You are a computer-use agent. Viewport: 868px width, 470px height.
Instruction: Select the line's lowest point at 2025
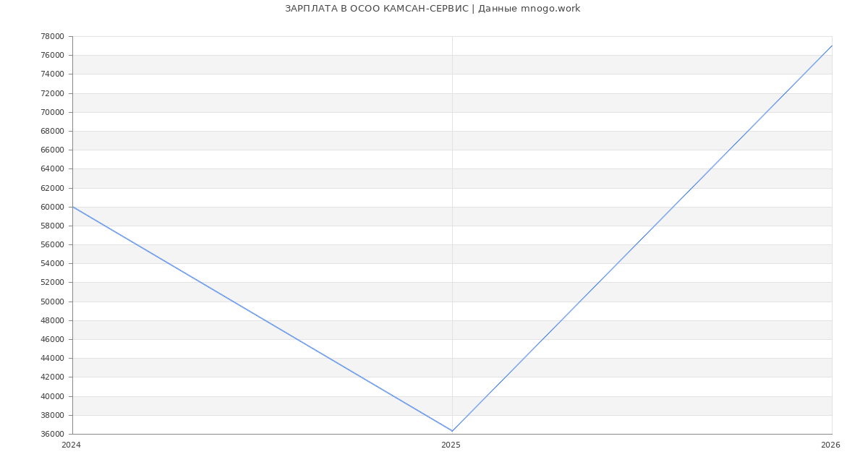(x=452, y=431)
